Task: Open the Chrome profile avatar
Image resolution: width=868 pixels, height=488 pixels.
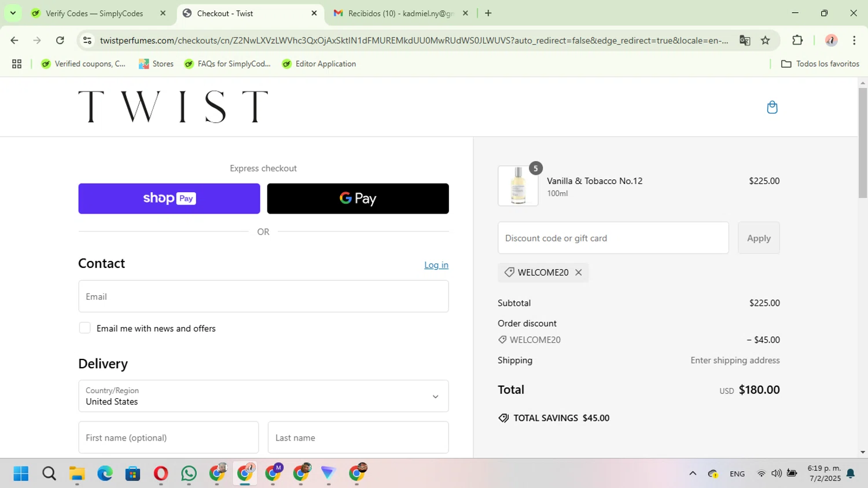Action: tap(832, 41)
